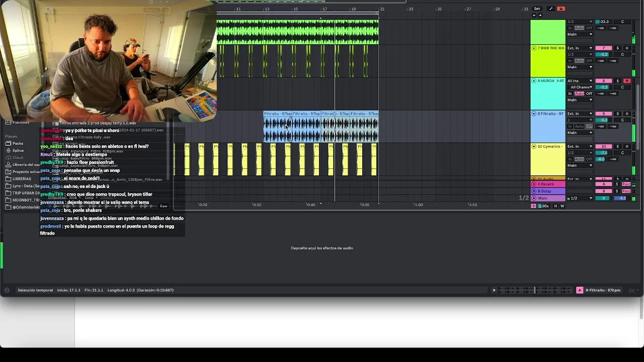Unfold the B Delay return track

(534, 191)
